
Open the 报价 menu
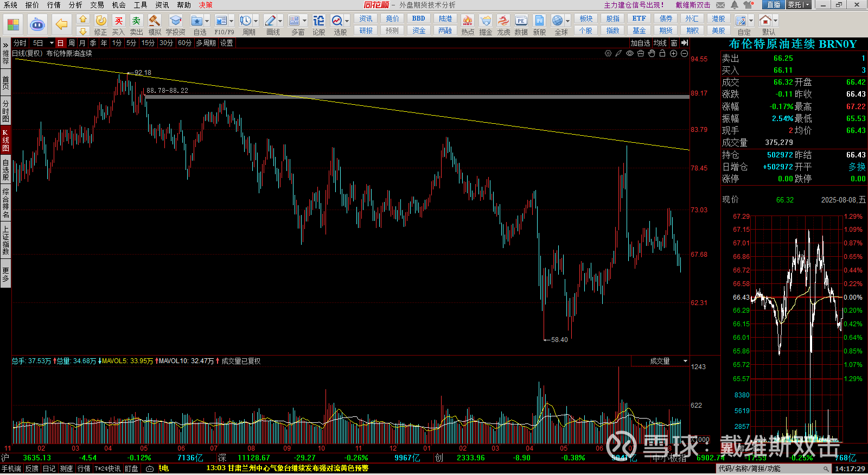click(x=32, y=5)
